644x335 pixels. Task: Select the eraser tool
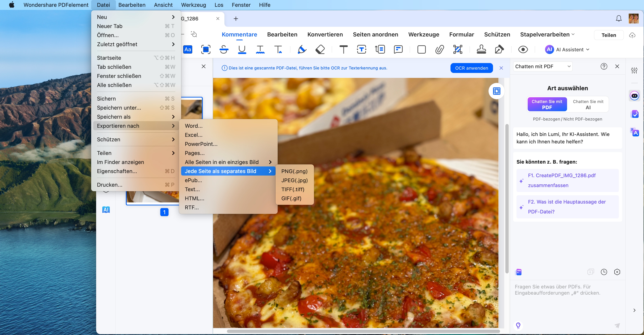(320, 49)
